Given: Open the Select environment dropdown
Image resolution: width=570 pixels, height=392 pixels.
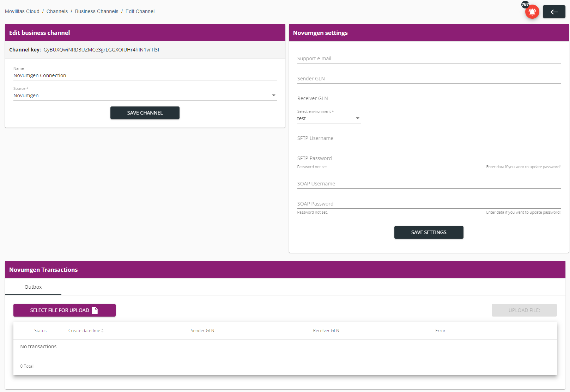Looking at the screenshot, I should [329, 118].
